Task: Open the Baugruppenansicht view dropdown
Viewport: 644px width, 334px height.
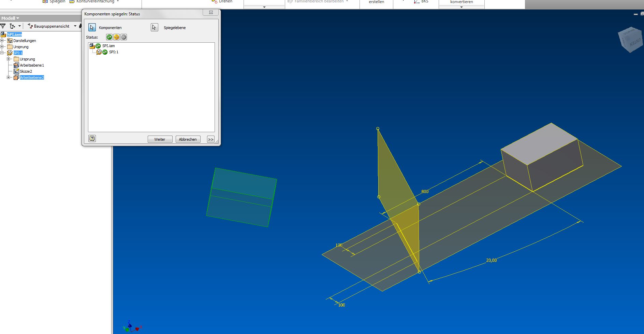Action: [x=75, y=26]
